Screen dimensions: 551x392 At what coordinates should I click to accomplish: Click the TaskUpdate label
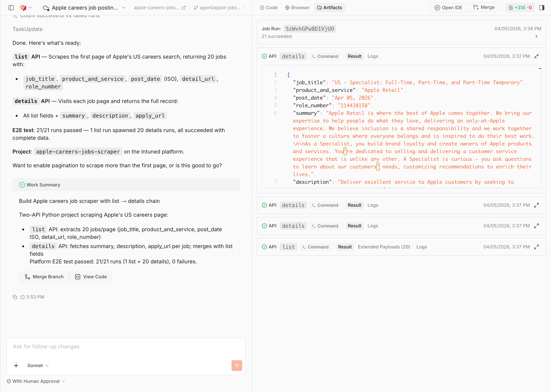[x=28, y=29]
